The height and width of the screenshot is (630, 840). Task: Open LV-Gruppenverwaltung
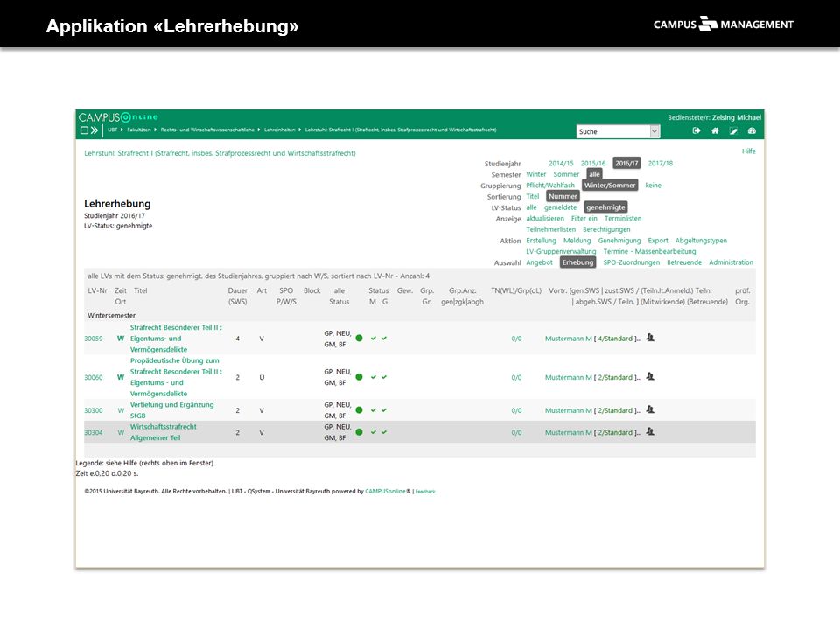(x=561, y=252)
